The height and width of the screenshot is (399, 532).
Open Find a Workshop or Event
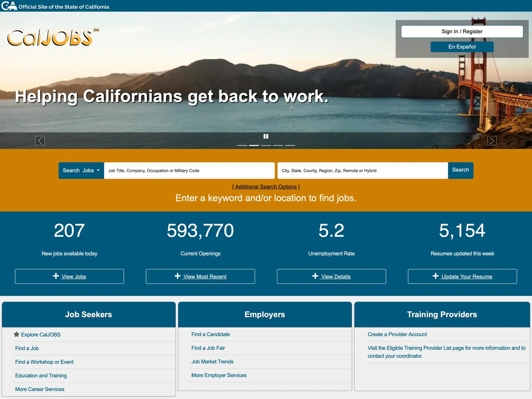44,362
